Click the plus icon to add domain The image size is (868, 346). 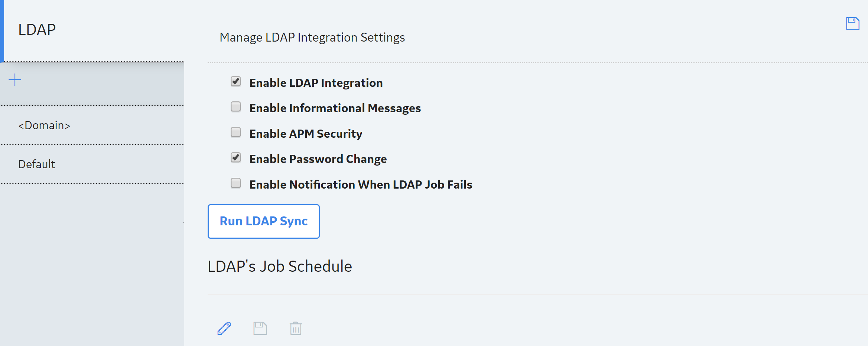click(15, 79)
